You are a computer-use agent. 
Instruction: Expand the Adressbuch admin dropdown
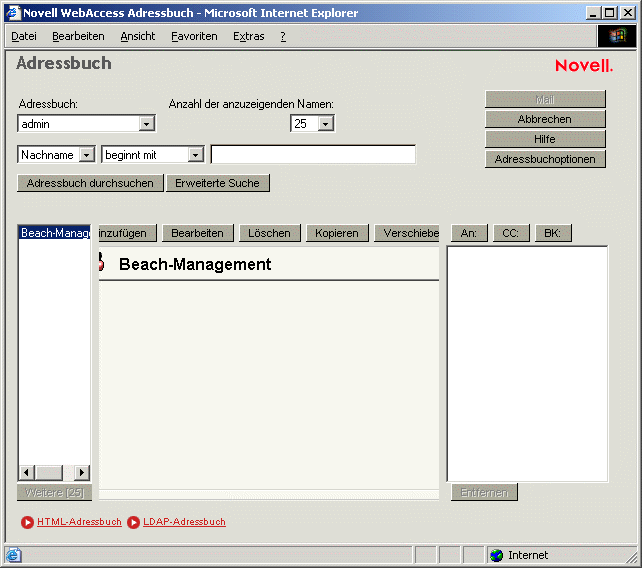tap(146, 123)
